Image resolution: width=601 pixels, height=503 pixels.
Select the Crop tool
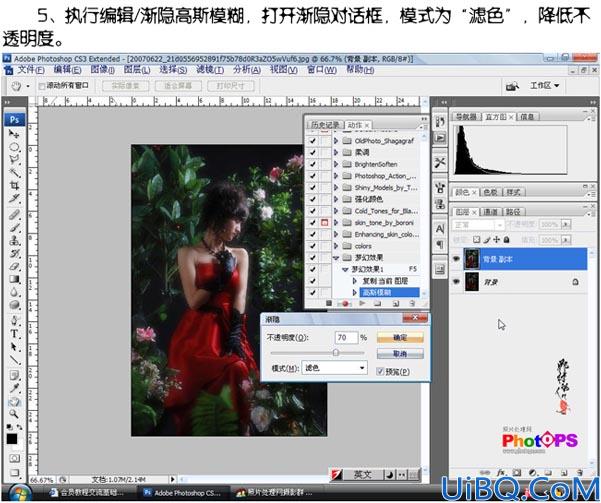tap(14, 186)
